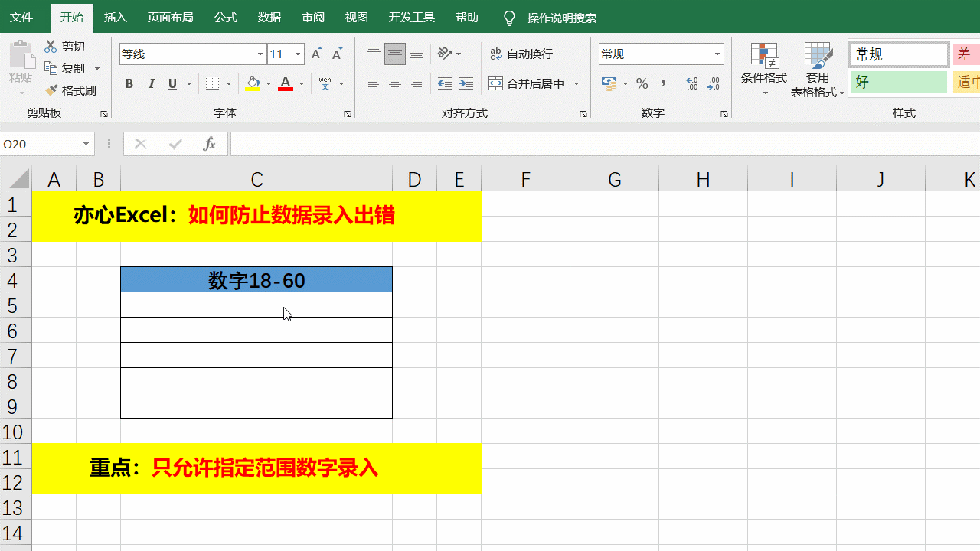This screenshot has width=980, height=551.
Task: Toggle underline formatting U
Action: (x=172, y=83)
